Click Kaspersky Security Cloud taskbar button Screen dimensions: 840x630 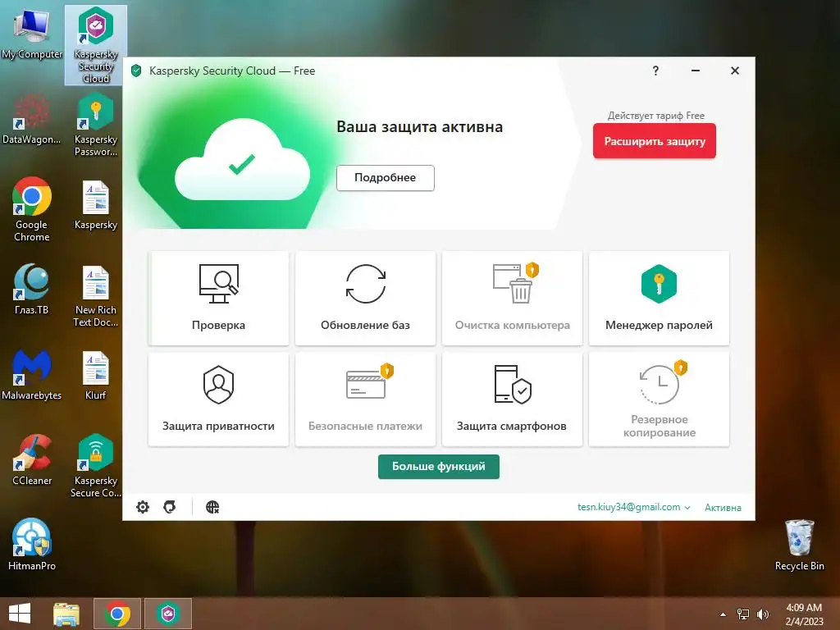tap(168, 614)
